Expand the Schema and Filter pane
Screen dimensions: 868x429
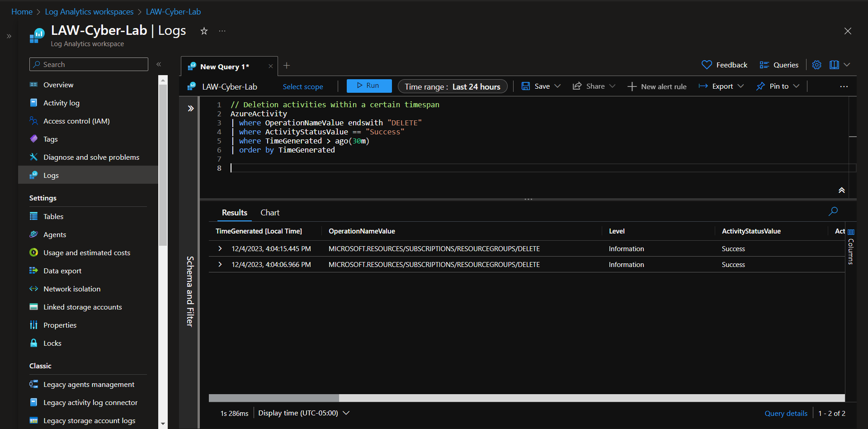click(x=191, y=108)
